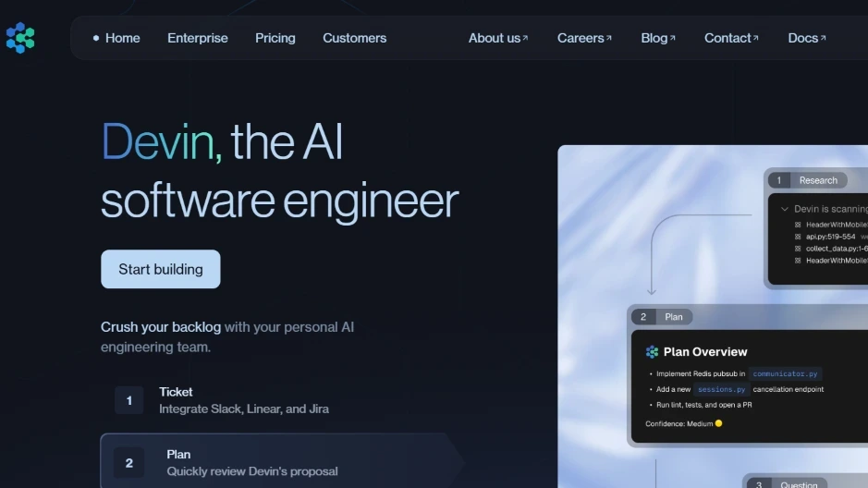
Task: Click the api.py:519-554 file entry
Action: 830,237
